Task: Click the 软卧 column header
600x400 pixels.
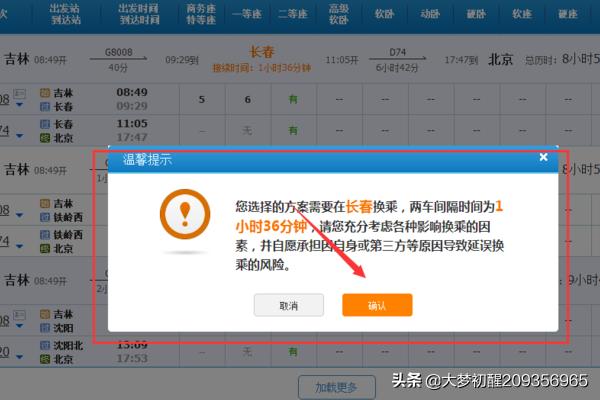Action: tap(385, 14)
